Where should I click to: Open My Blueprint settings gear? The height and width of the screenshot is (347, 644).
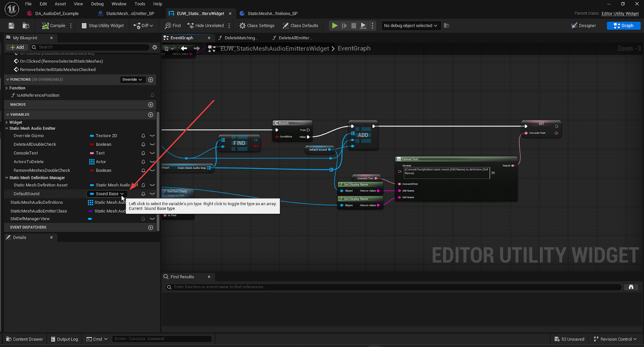tap(155, 47)
